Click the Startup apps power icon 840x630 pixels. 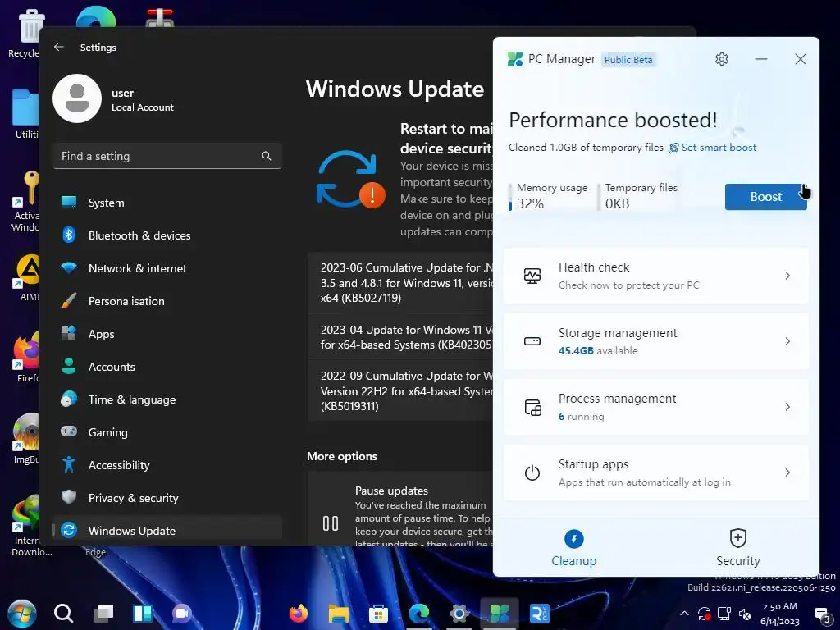[x=532, y=472]
